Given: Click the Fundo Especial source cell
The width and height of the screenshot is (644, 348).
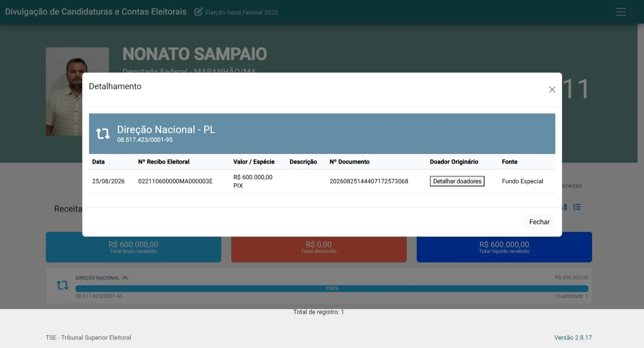Looking at the screenshot, I should [522, 181].
